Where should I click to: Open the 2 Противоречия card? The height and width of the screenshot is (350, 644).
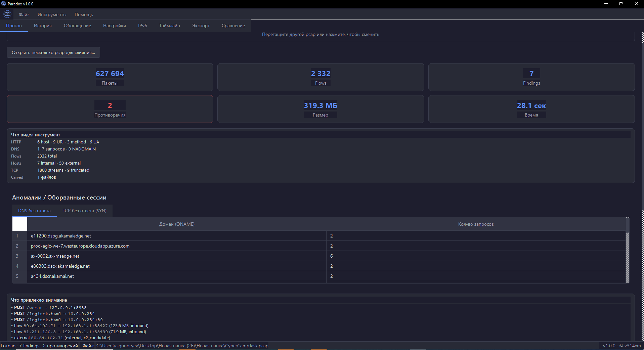click(110, 109)
